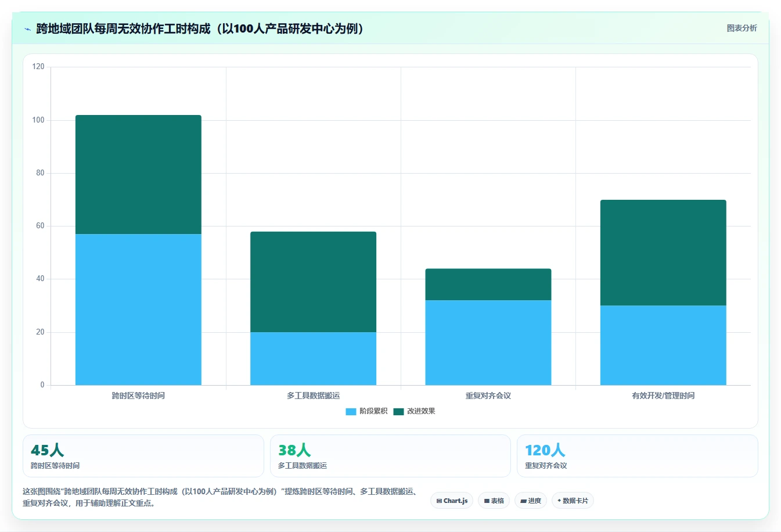Click the star icon inside the 数据卡片 tag

click(559, 500)
